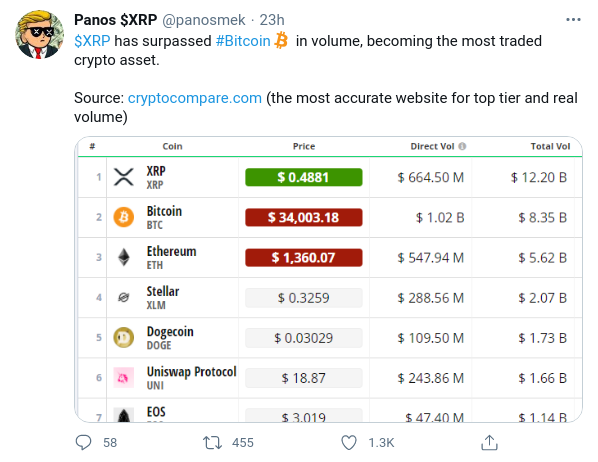This screenshot has width=598, height=462.
Task: Click the Ethereum diamond logo
Action: (124, 257)
